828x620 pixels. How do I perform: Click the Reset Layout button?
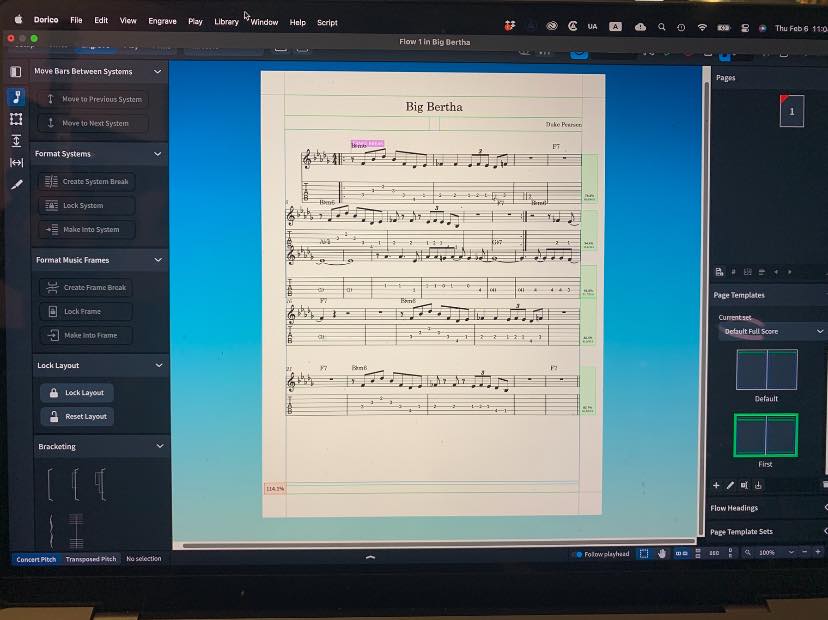(x=77, y=416)
